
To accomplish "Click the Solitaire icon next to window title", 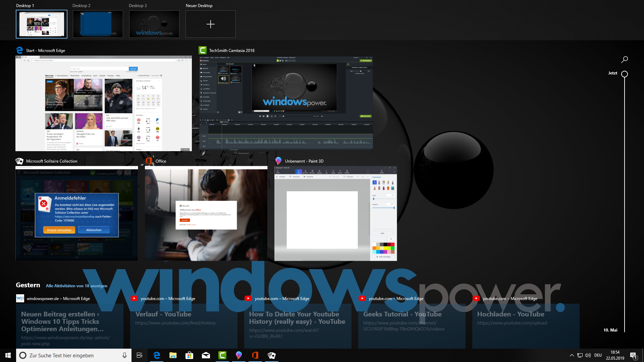I will coord(19,161).
